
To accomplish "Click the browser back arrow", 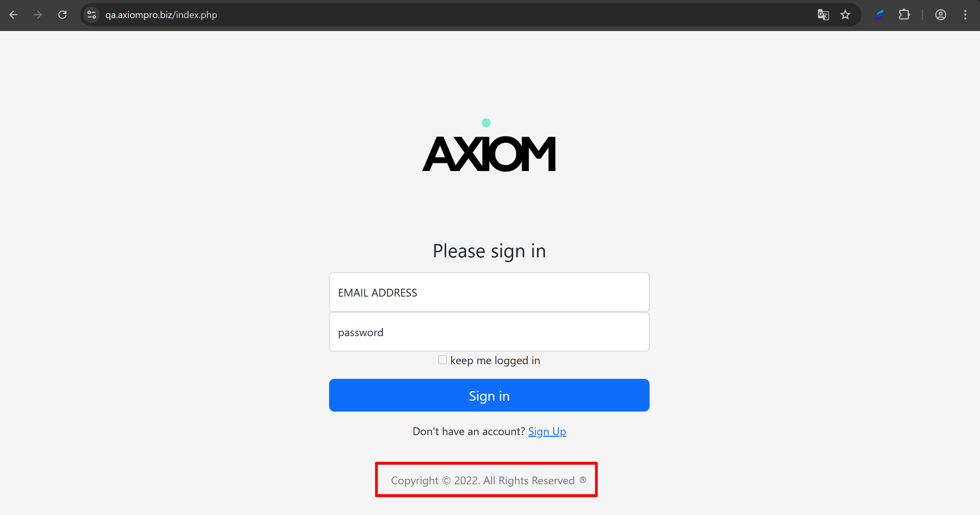I will (14, 15).
